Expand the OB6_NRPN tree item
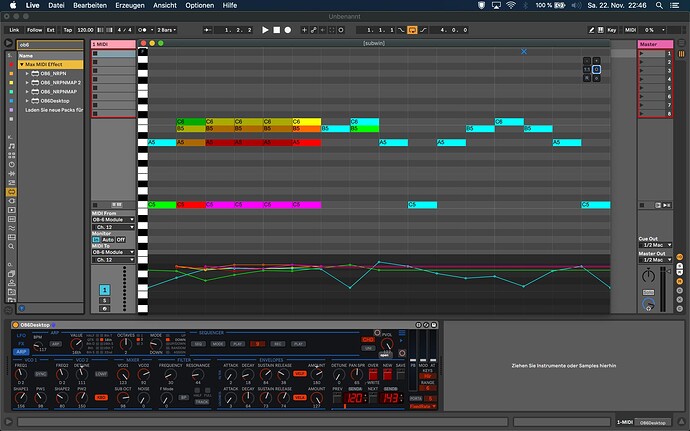690x431 pixels. 27,73
